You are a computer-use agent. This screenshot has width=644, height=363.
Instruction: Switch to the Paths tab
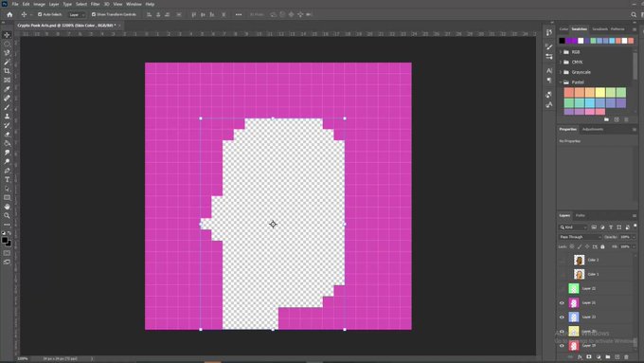point(580,215)
